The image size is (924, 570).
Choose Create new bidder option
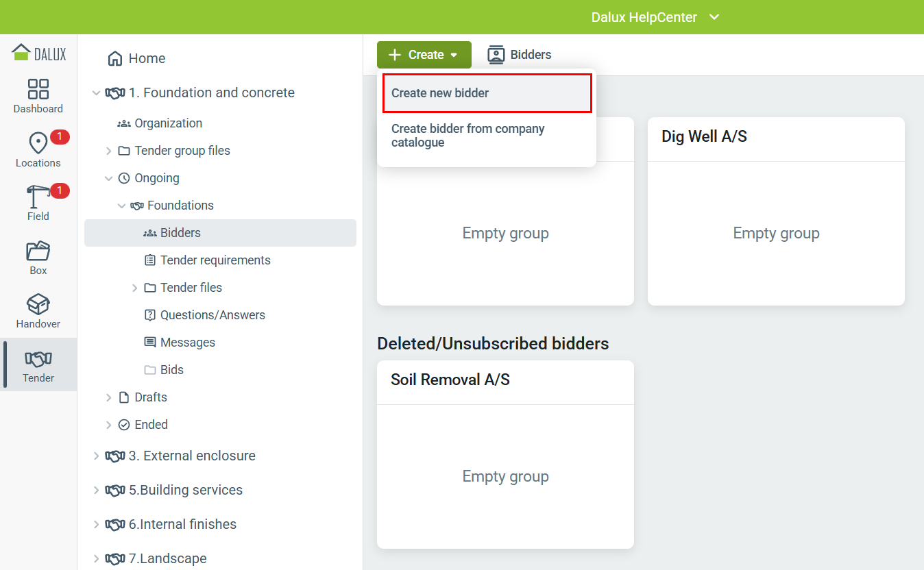point(487,93)
